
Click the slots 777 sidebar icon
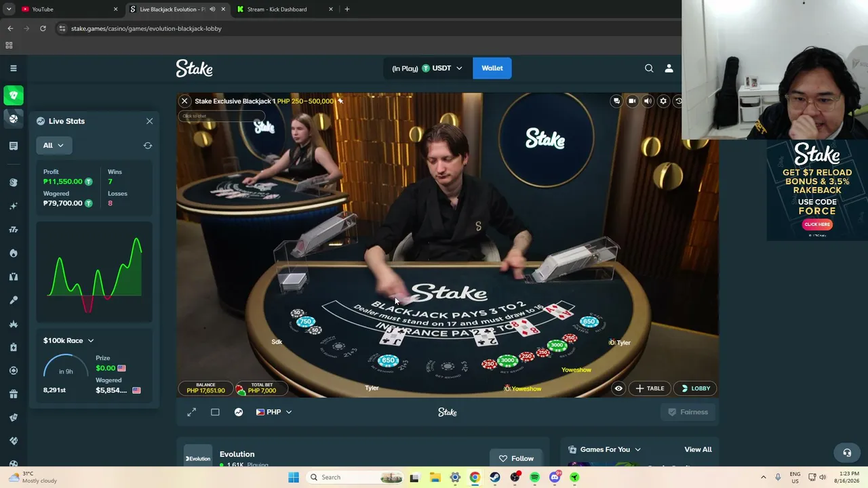(13, 230)
